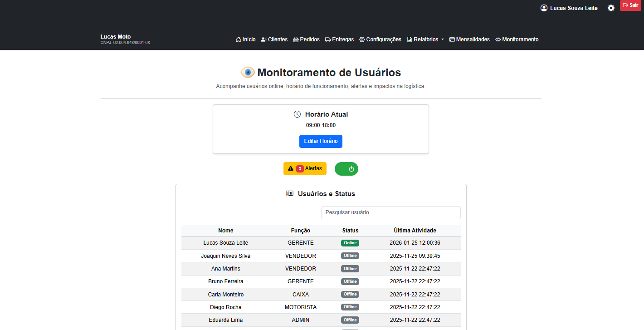Click the Editar Horário button
Screen dimensions: 644x330
coord(321,141)
